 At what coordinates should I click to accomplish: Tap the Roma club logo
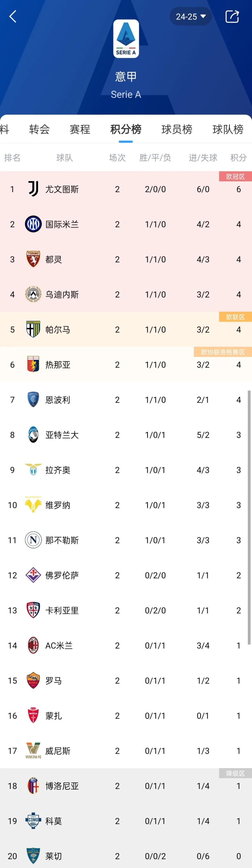[x=33, y=681]
